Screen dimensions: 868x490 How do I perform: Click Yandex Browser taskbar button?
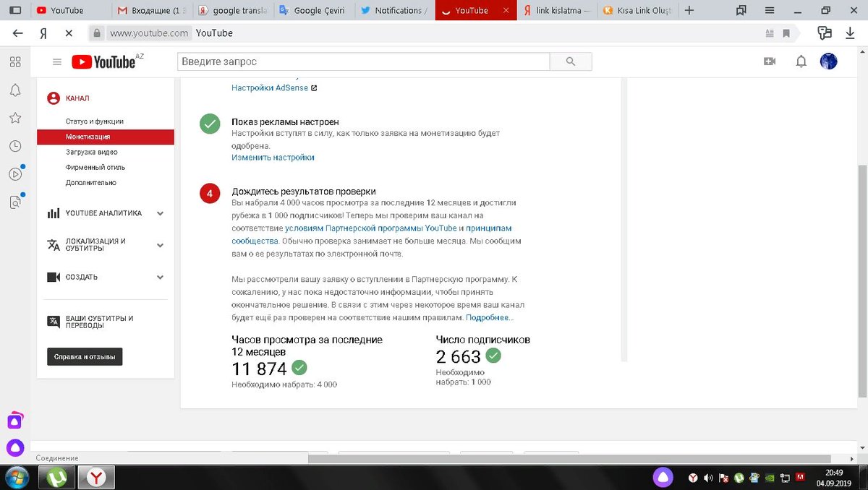click(96, 477)
